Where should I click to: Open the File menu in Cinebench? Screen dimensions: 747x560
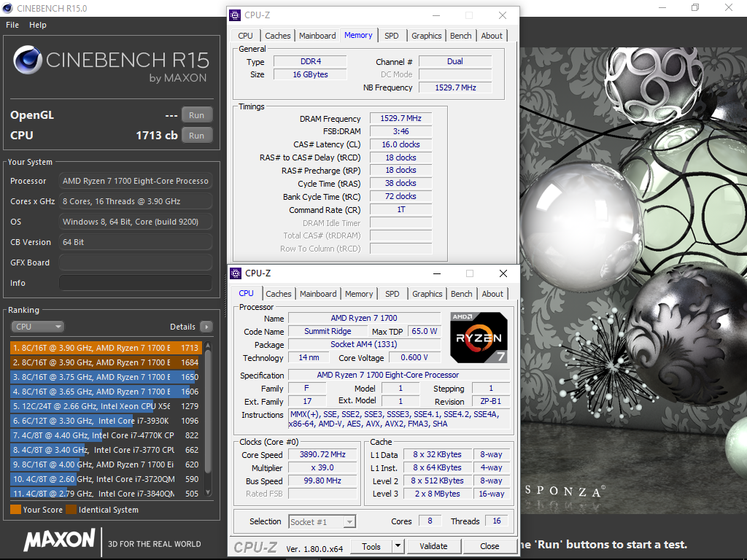pos(12,25)
